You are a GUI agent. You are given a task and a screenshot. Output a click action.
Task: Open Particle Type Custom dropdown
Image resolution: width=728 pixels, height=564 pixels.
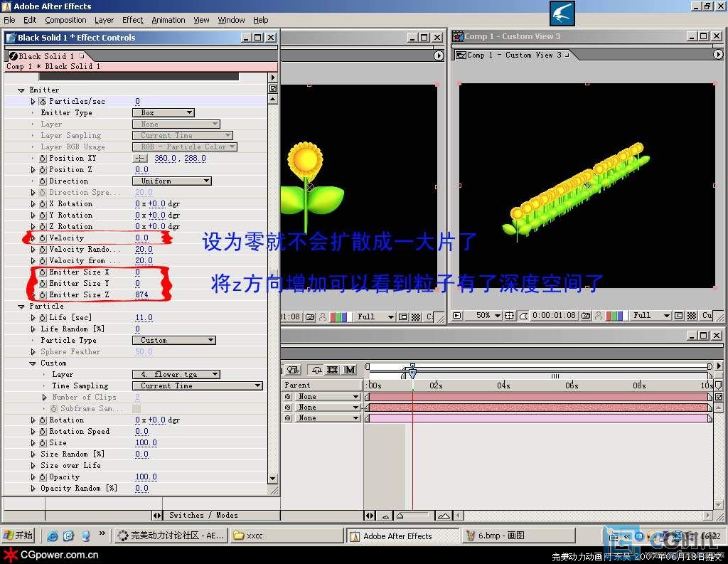coord(174,341)
